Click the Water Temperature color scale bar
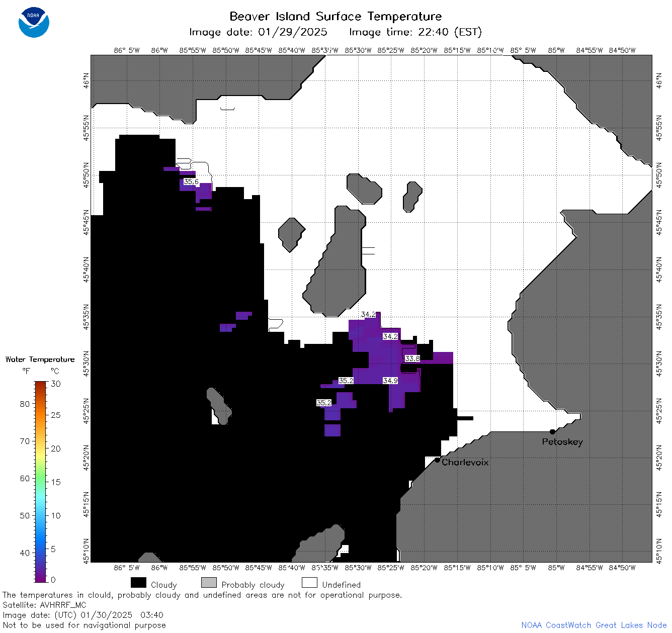 [41, 482]
